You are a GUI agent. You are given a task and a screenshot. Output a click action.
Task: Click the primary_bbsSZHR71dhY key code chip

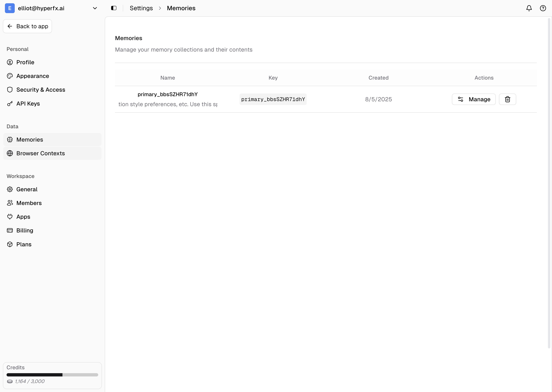pos(273,99)
